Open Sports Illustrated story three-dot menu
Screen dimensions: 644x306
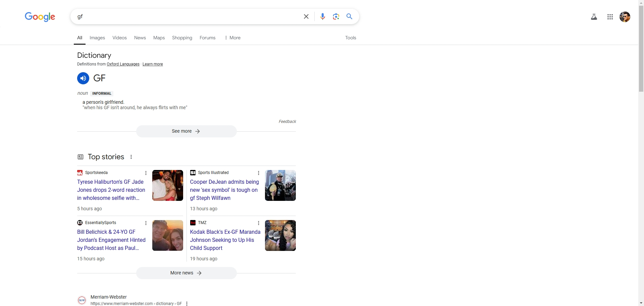(x=259, y=173)
